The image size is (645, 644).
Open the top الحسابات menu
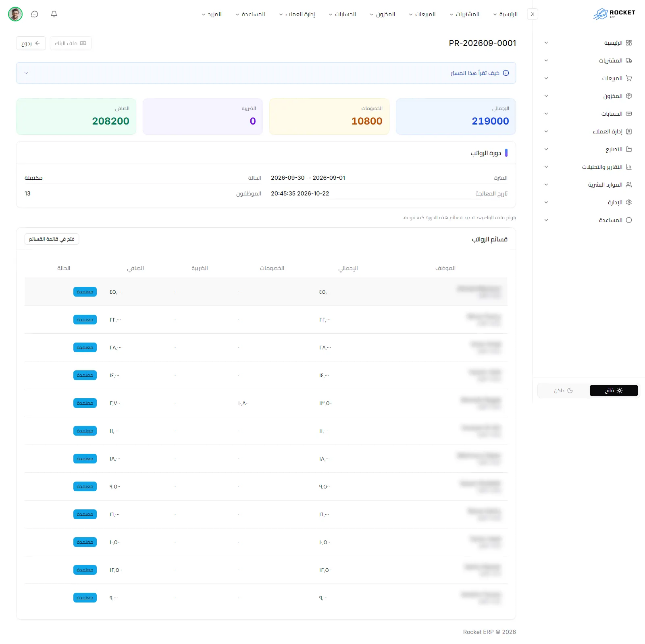point(342,14)
